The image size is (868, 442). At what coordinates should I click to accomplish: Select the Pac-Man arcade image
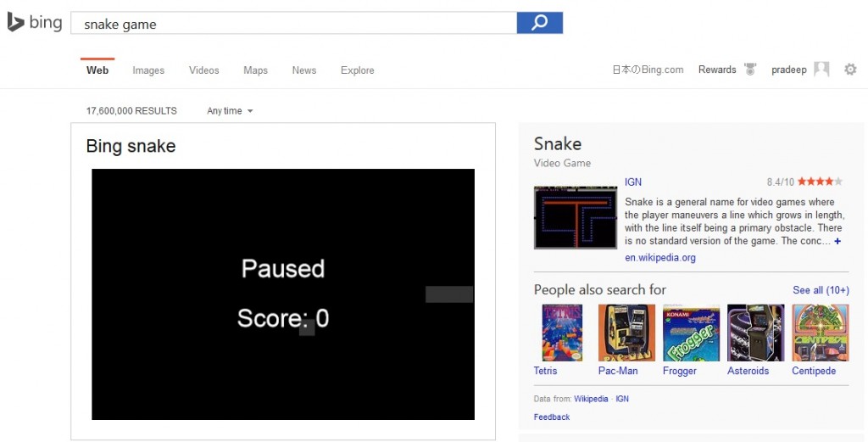point(626,333)
